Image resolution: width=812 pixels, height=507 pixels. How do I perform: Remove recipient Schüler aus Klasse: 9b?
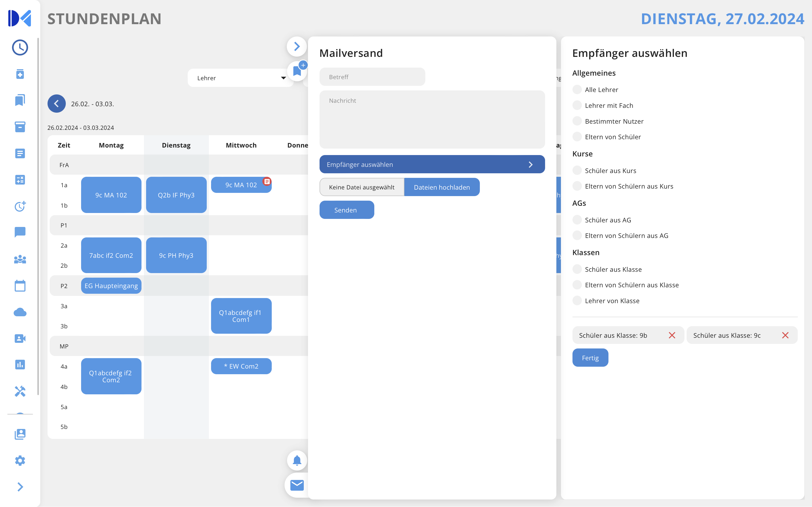coord(672,335)
